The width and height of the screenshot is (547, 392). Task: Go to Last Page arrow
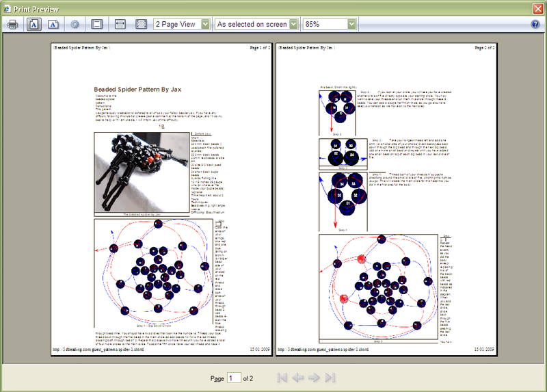pyautogui.click(x=330, y=378)
